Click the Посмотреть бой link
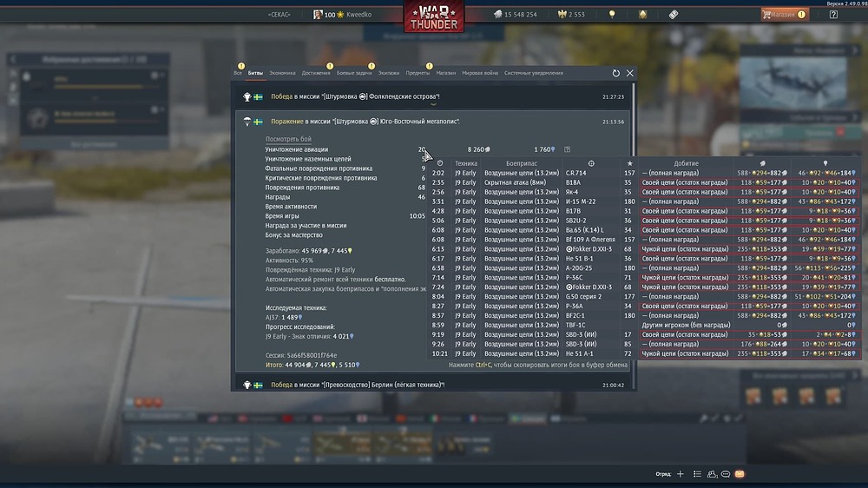This screenshot has height=488, width=868. pos(288,139)
